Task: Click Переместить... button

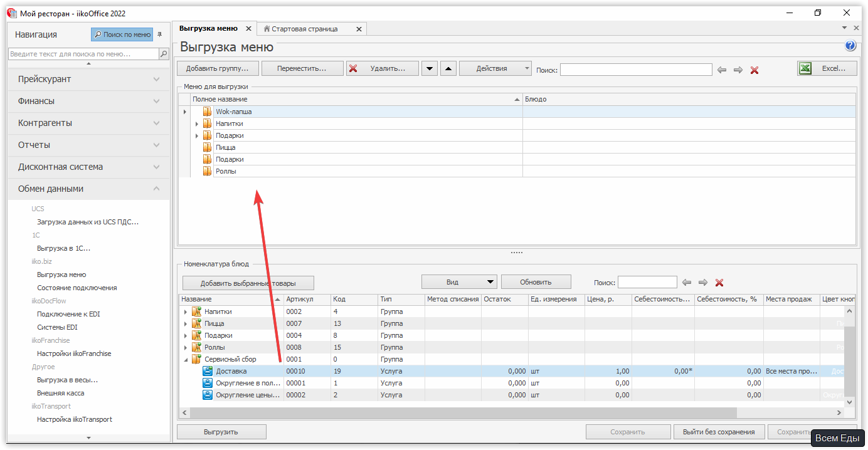Action: tap(302, 68)
